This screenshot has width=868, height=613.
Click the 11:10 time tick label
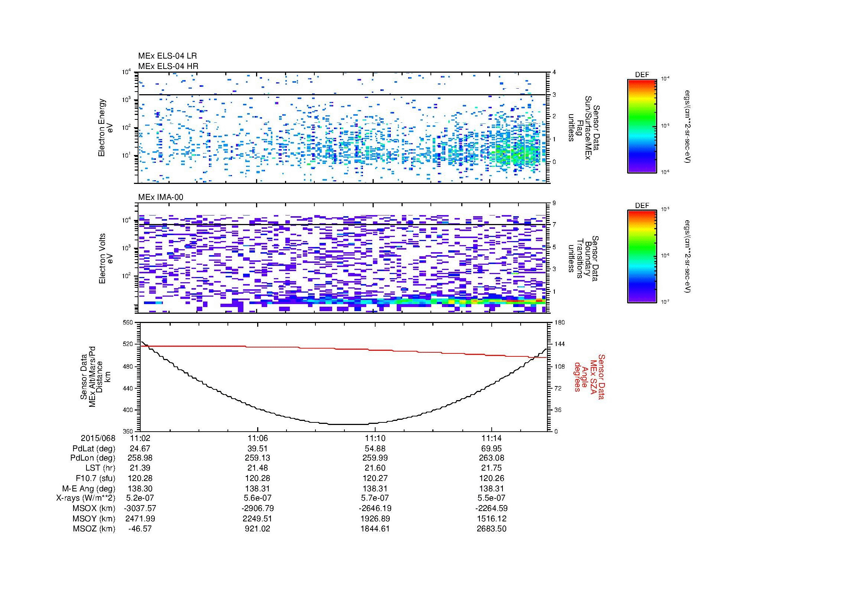(375, 438)
